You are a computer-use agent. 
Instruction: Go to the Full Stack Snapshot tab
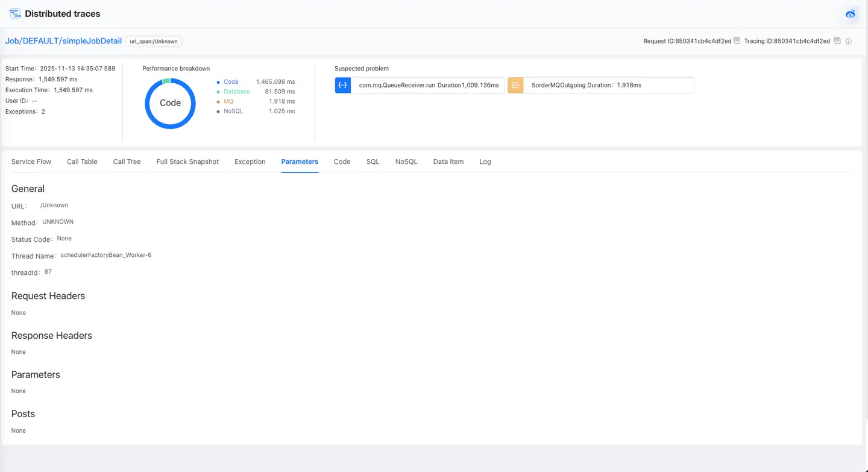187,162
